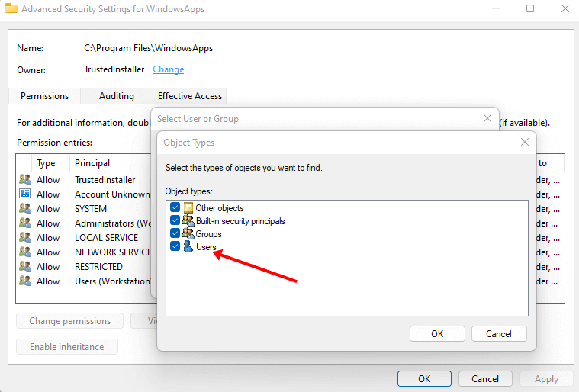
Task: Select the Built-in security principals label
Action: [240, 220]
